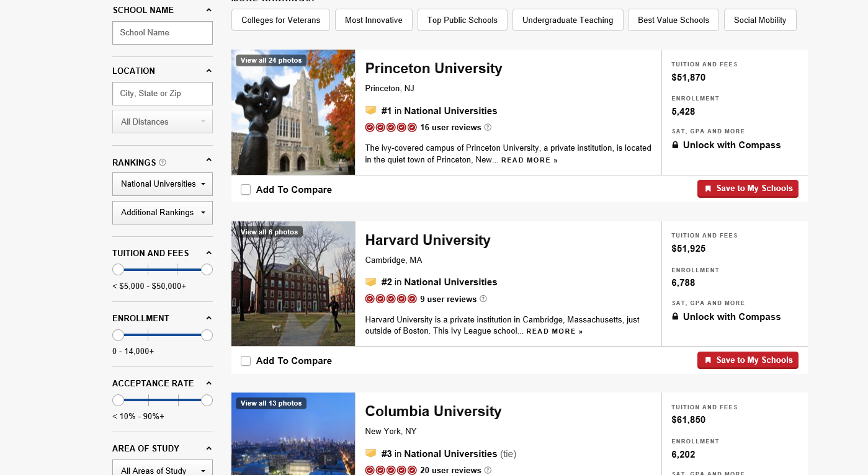Open the Harvard University title link
This screenshot has width=868, height=475.
(427, 240)
